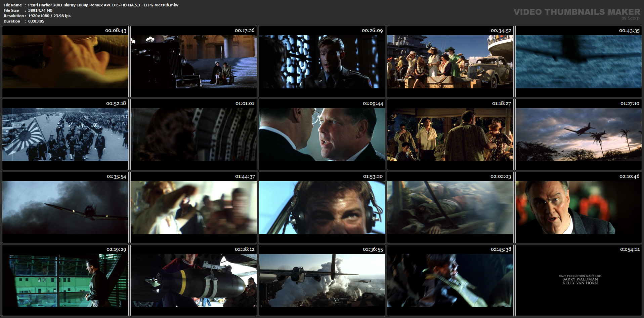Click the duration value 03:03:05
Screen dimensions: 644x318
tap(36, 21)
